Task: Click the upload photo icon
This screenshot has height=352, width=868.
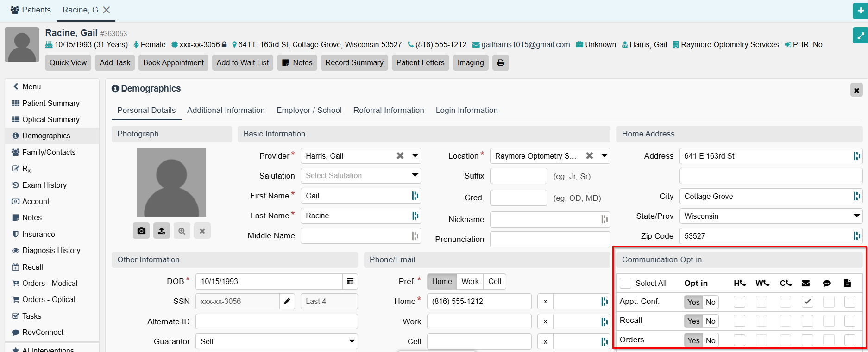Action: (162, 231)
